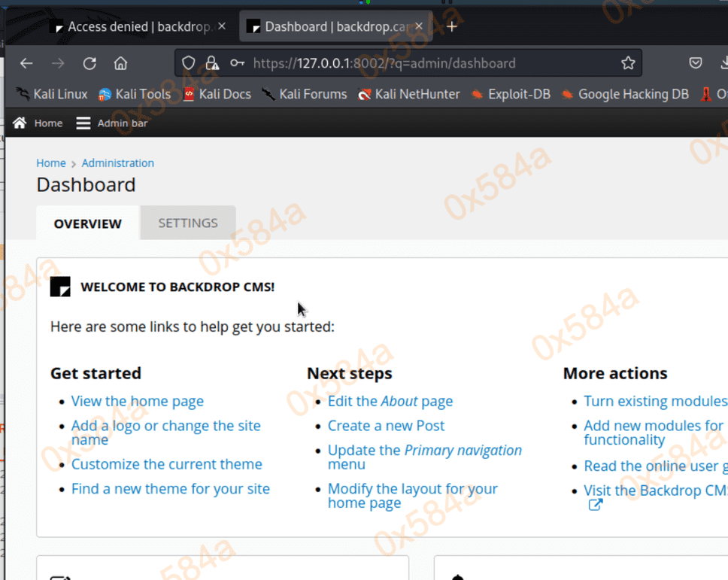Click the padlock site security icon
728x580 pixels.
212,63
